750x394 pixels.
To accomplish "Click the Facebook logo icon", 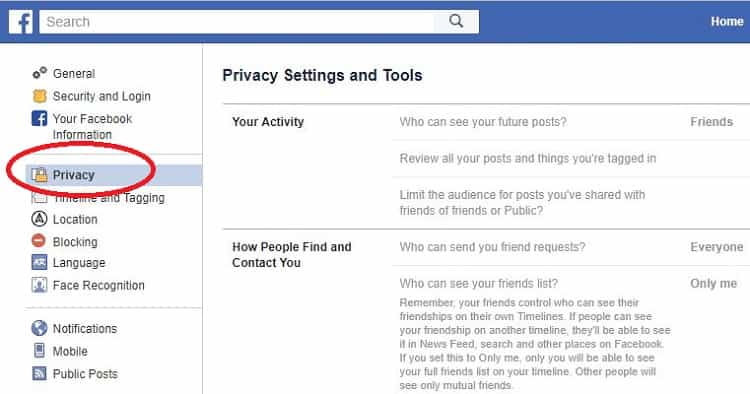I will point(21,22).
